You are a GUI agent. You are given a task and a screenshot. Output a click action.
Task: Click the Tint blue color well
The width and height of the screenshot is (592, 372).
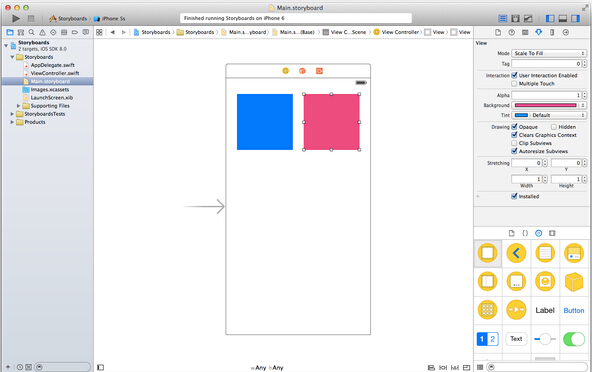click(521, 115)
